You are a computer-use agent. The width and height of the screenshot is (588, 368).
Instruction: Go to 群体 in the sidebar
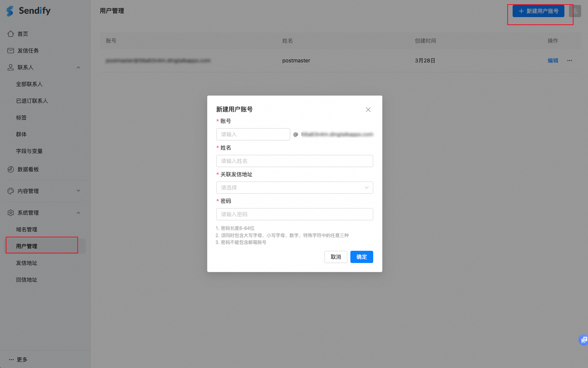21,134
